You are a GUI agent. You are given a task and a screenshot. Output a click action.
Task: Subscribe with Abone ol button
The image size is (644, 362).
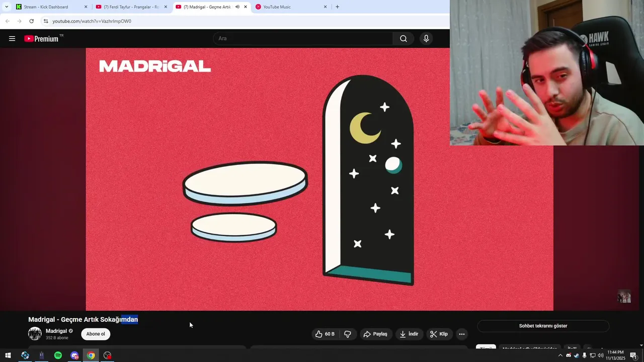coord(96,334)
